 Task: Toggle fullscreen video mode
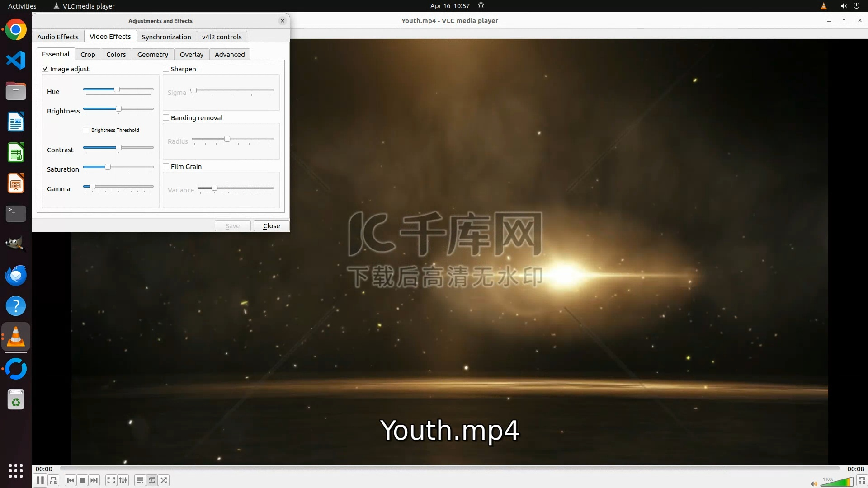(x=111, y=480)
